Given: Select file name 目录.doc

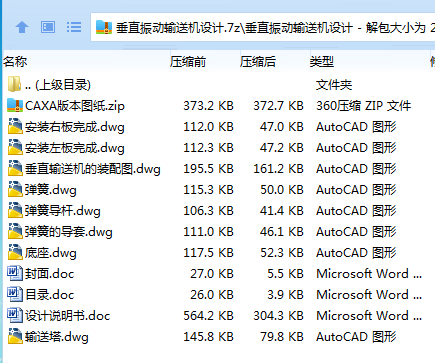Looking at the screenshot, I should pyautogui.click(x=49, y=295).
